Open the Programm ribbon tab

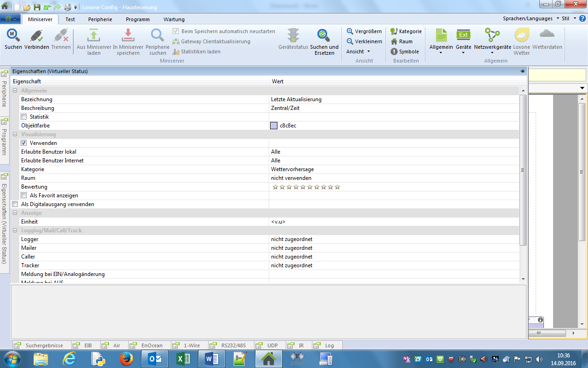point(138,19)
